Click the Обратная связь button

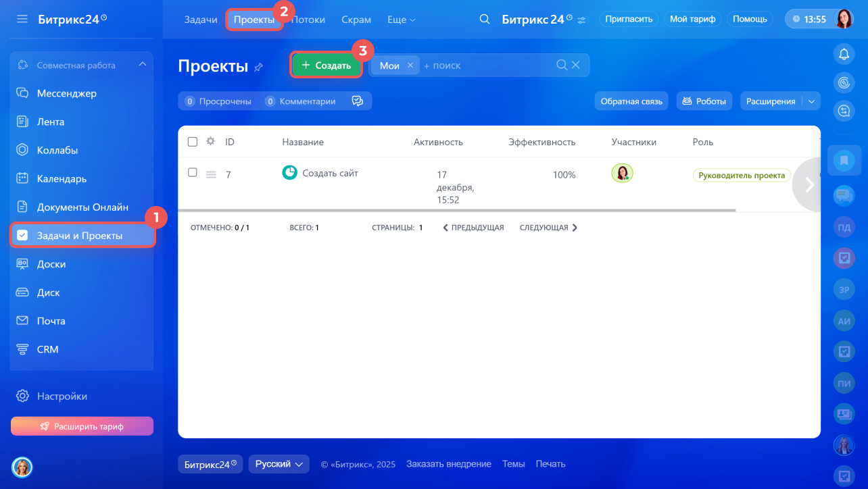(632, 101)
